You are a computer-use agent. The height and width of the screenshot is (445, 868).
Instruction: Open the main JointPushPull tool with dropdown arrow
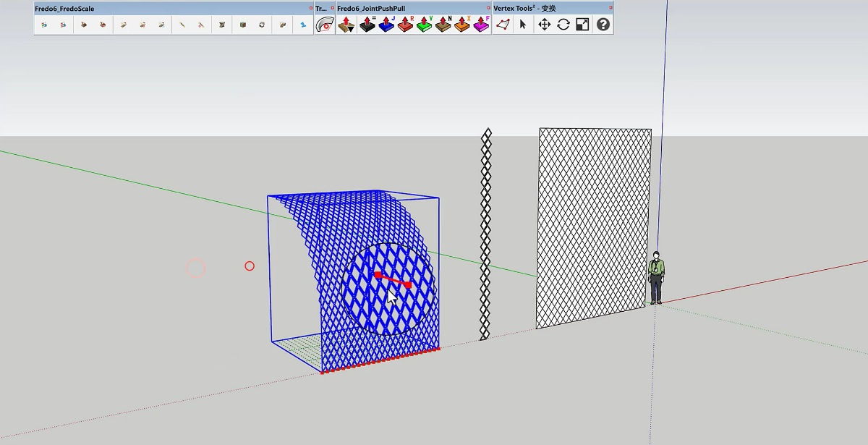(x=346, y=25)
